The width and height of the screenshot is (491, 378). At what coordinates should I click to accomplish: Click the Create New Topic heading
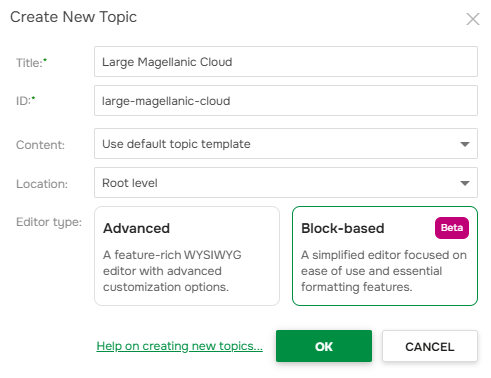coord(73,17)
